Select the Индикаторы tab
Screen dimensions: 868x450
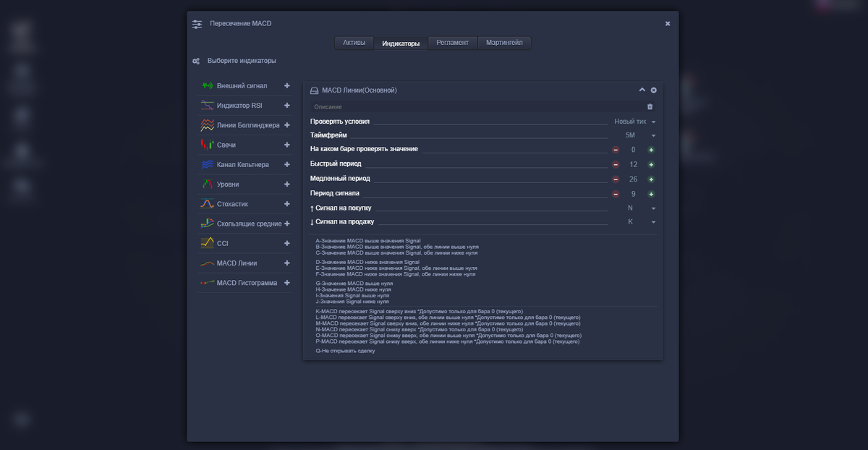coord(401,43)
